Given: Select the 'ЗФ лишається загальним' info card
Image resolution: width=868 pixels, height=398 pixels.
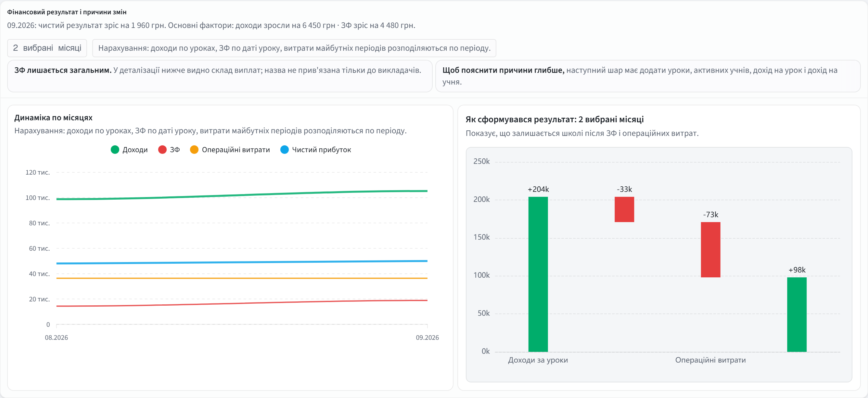Looking at the screenshot, I should click(x=220, y=76).
